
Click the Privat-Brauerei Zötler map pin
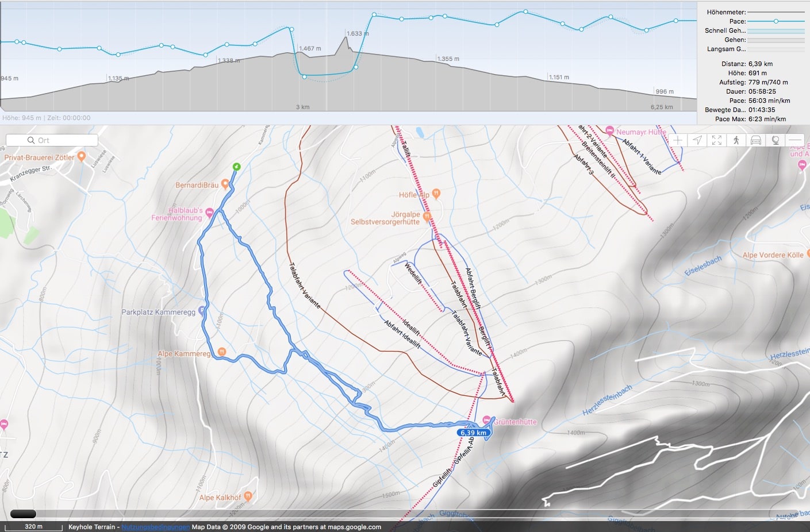82,156
